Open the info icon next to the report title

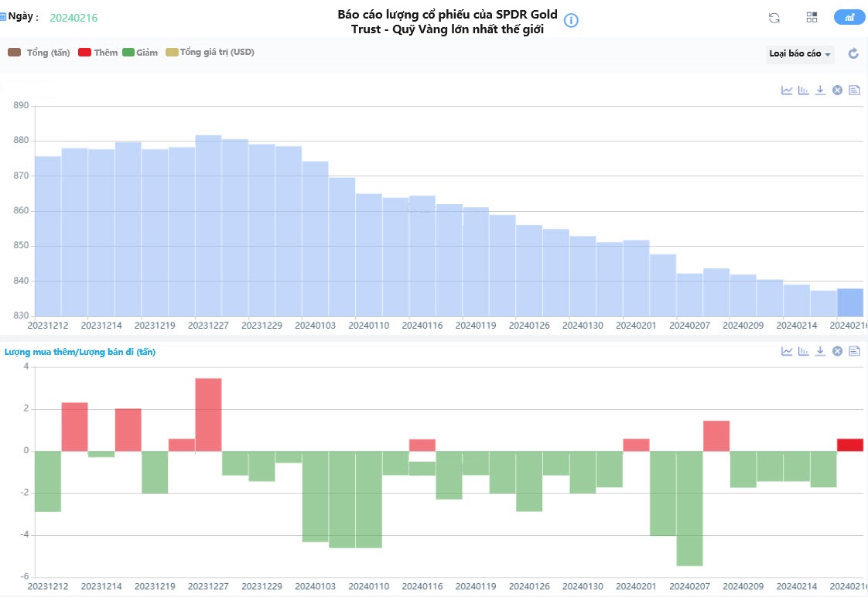coord(571,20)
